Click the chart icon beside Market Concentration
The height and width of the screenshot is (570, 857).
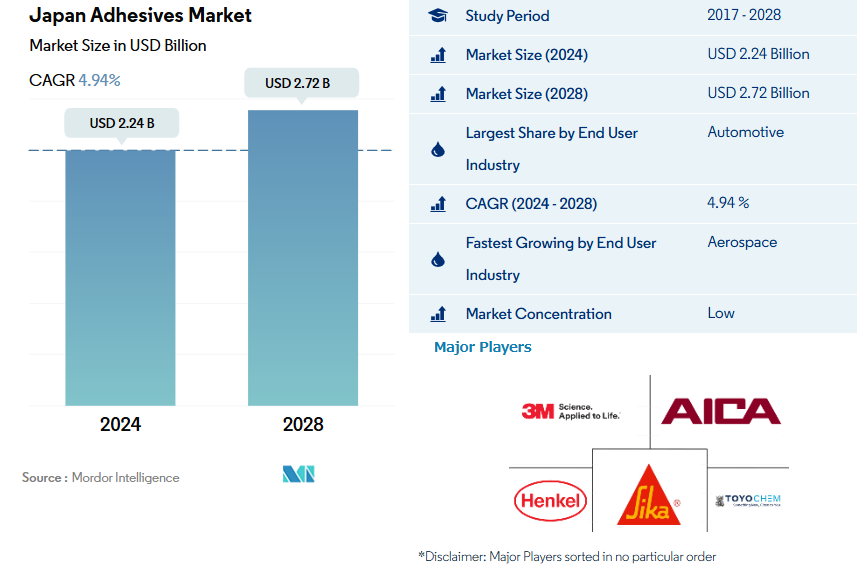click(x=438, y=314)
